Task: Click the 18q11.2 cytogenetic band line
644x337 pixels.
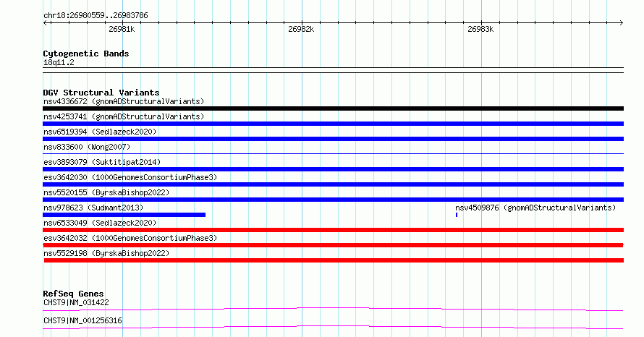Action: (x=333, y=70)
